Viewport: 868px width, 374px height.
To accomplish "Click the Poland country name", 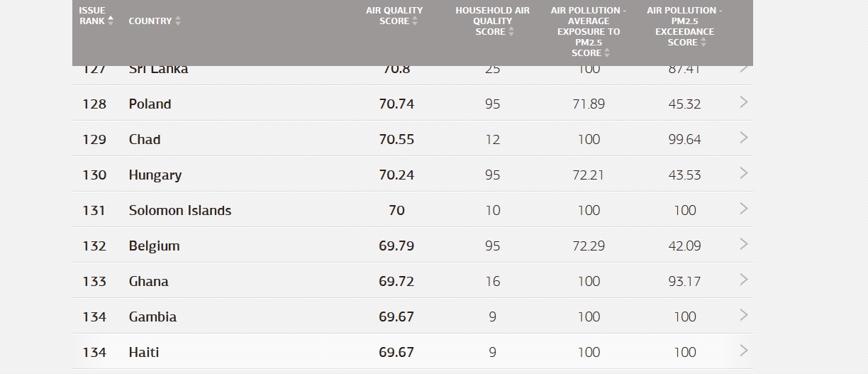I will point(150,104).
